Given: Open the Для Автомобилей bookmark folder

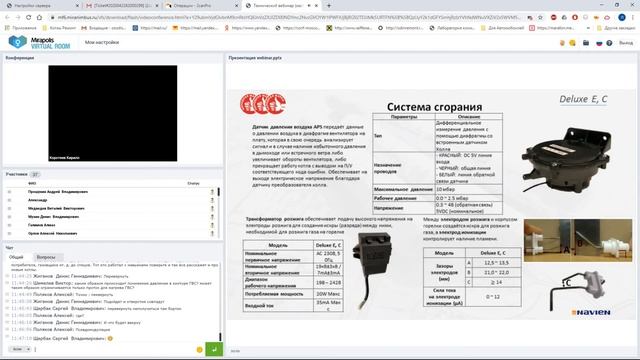Looking at the screenshot, I should click(x=502, y=28).
